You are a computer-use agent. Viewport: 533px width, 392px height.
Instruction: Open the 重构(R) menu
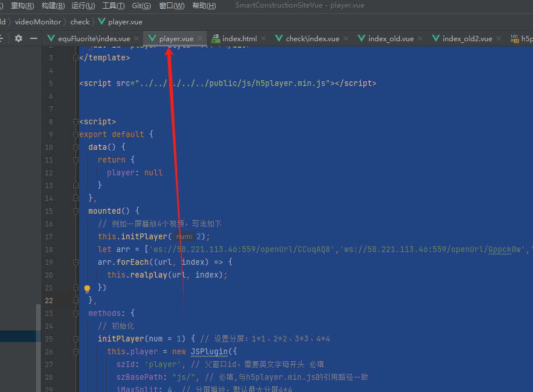(x=23, y=5)
